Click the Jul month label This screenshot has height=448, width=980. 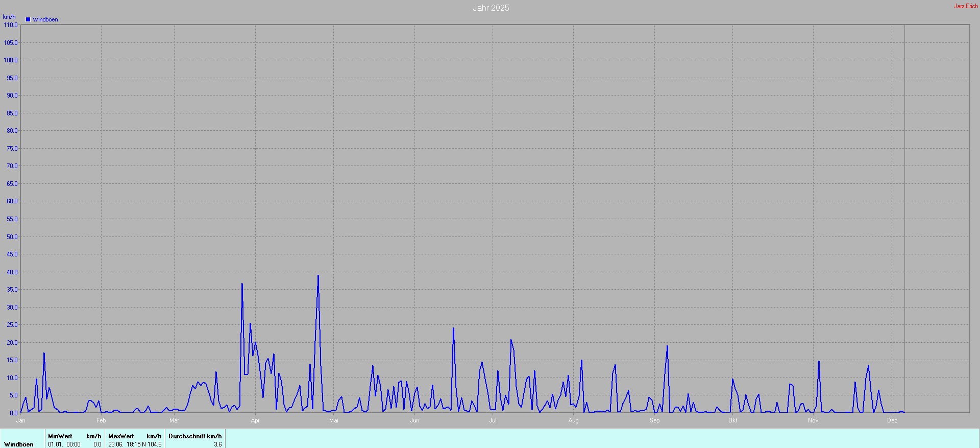[x=493, y=420]
